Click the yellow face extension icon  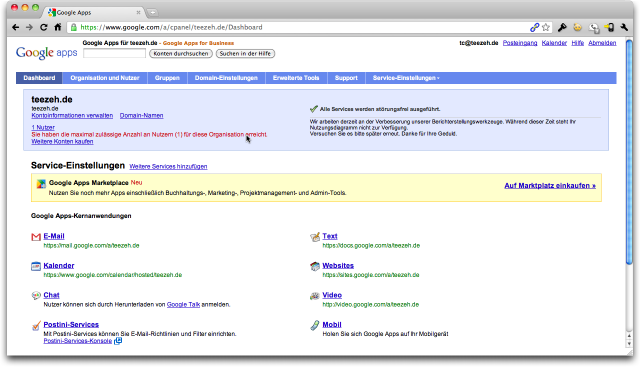coord(578,27)
